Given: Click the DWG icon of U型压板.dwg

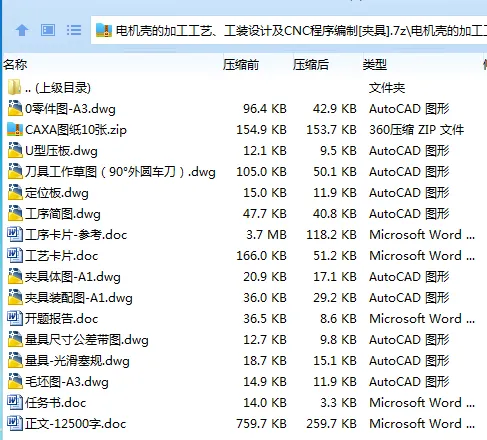Looking at the screenshot, I should [x=15, y=150].
